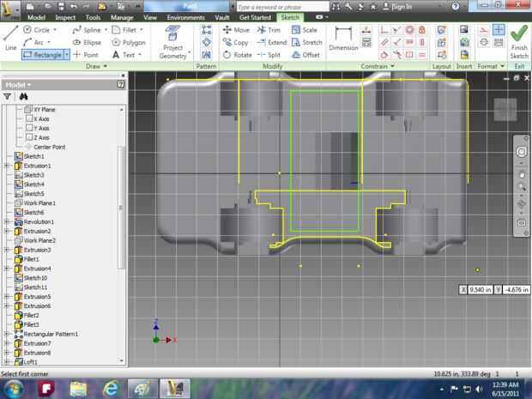The image size is (532, 399).
Task: Open the Get Started tab
Action: pyautogui.click(x=255, y=17)
